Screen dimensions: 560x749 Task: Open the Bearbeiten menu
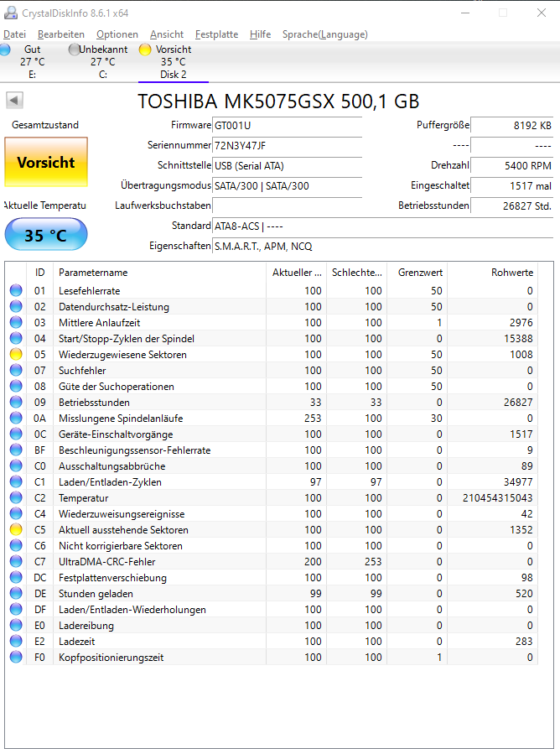tap(61, 34)
